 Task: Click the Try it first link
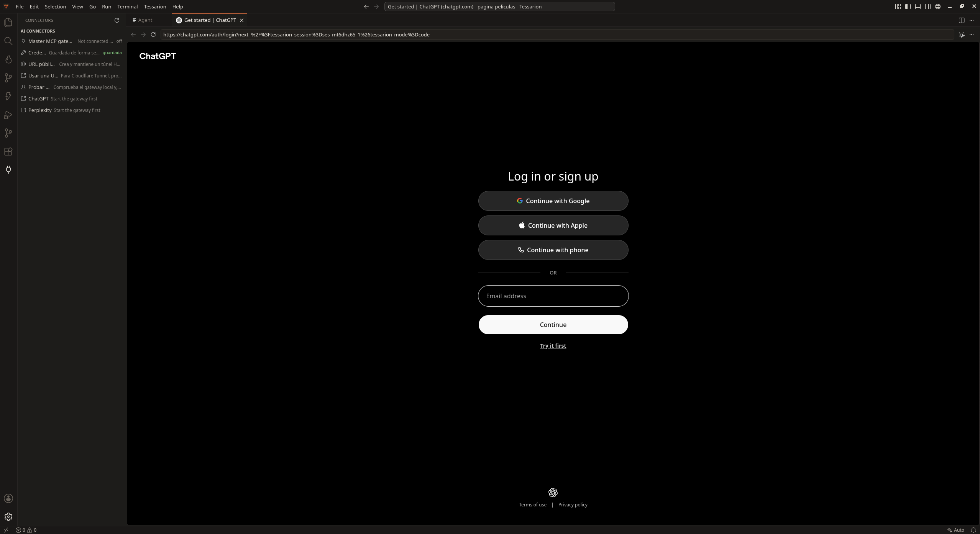[553, 346]
